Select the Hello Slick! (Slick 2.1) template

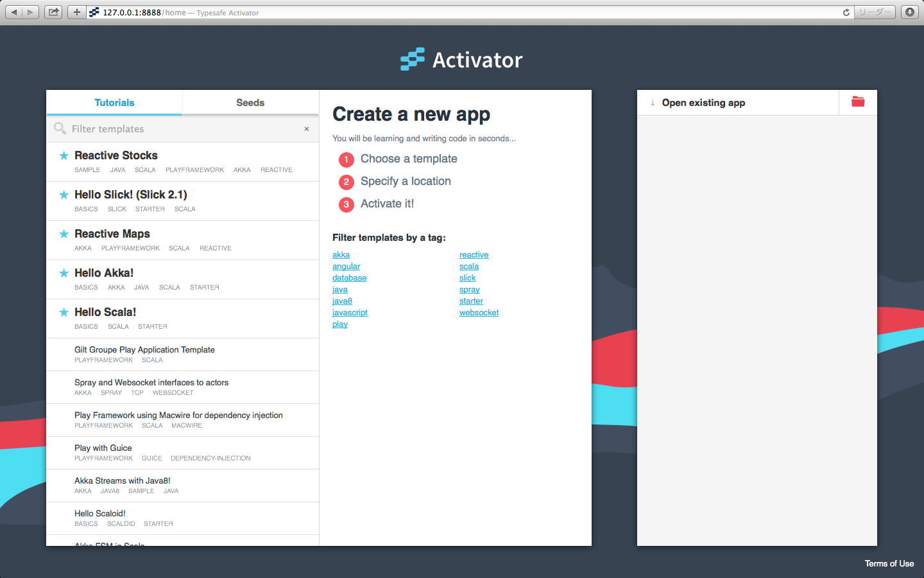pos(182,201)
